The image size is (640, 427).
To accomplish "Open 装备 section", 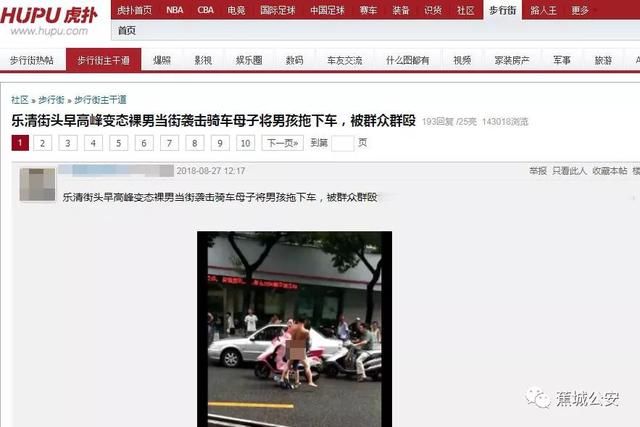I will tap(400, 10).
